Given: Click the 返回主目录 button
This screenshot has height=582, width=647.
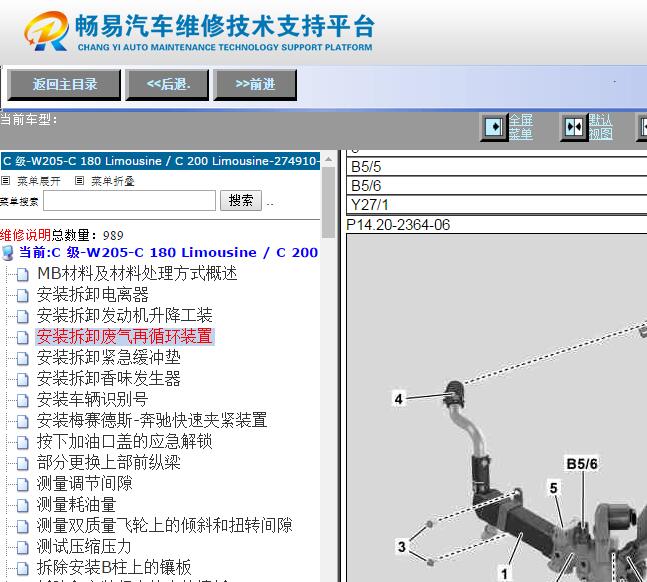Looking at the screenshot, I should (x=64, y=85).
